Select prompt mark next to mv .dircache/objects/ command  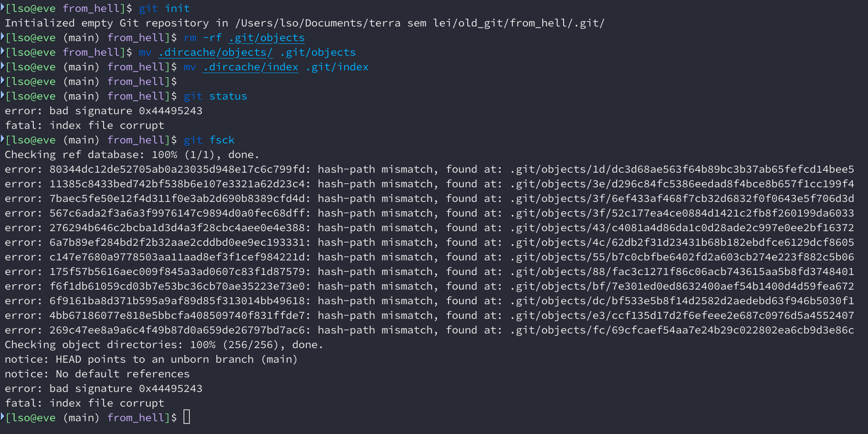pos(3,51)
